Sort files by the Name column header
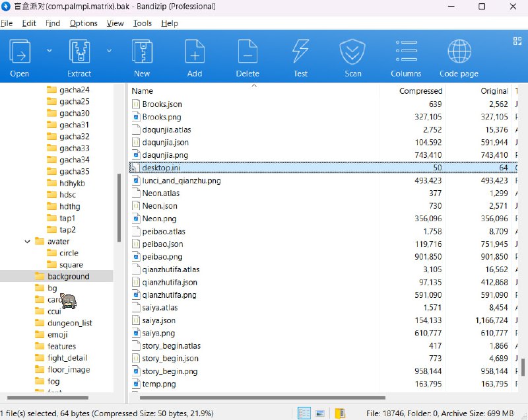 click(143, 91)
